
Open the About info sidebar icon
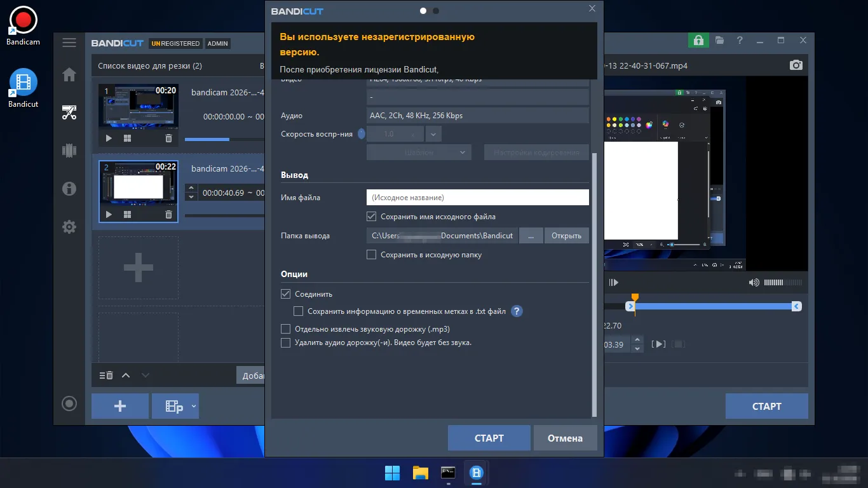pos(69,189)
